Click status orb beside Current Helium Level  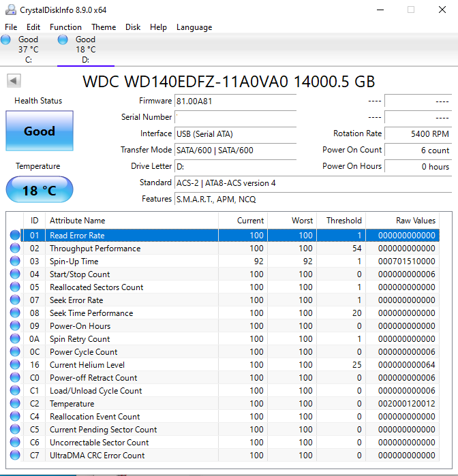(15, 365)
